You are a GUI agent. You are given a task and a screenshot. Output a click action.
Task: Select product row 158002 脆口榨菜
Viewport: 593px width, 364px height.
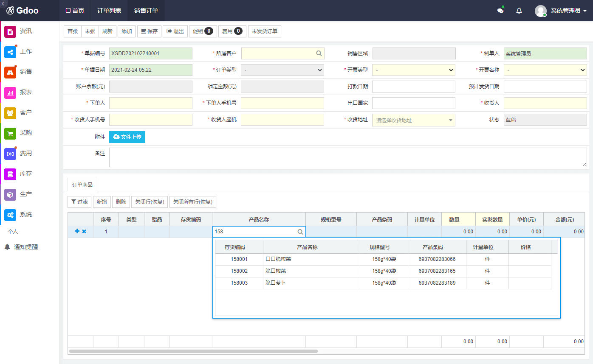(x=383, y=271)
